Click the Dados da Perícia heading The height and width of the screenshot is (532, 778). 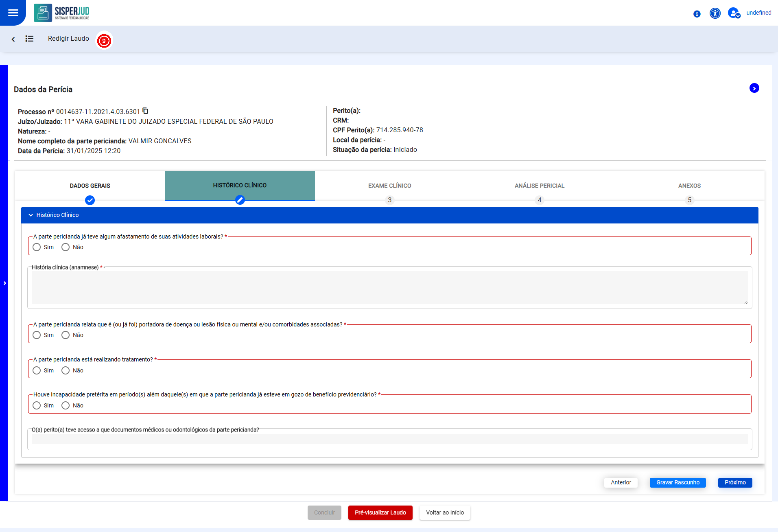(43, 90)
